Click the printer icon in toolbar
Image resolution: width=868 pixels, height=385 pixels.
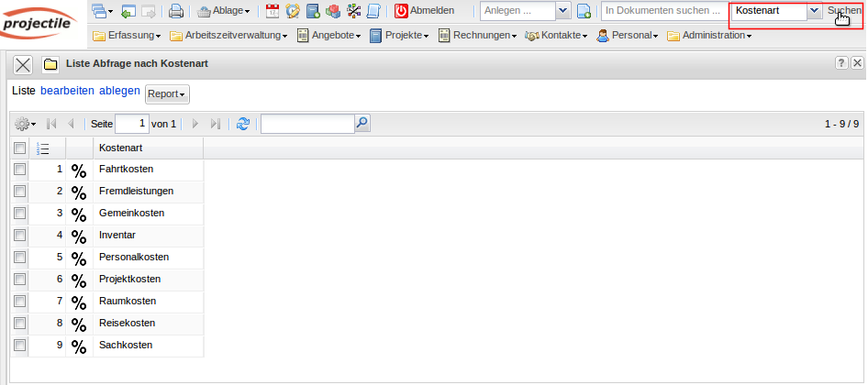[x=176, y=10]
